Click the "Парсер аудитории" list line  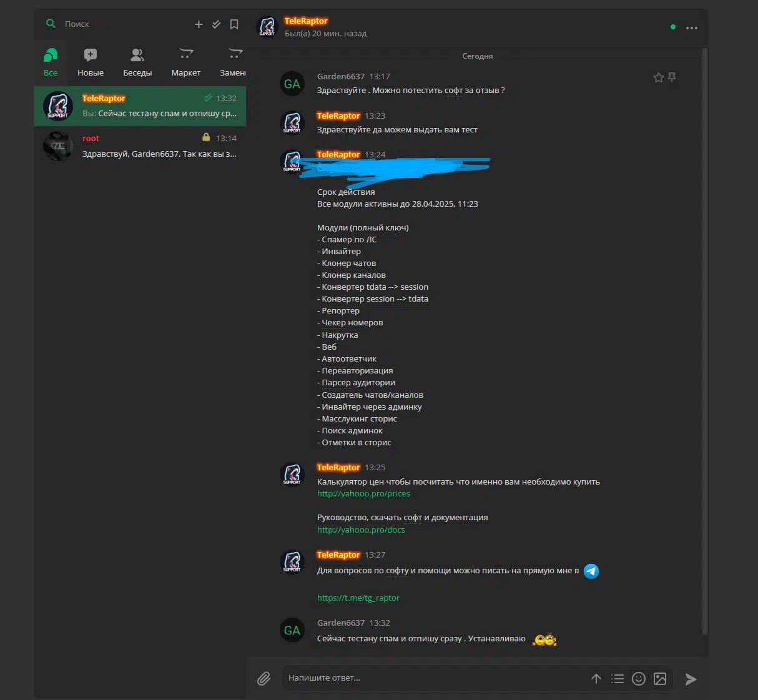pyautogui.click(x=356, y=382)
